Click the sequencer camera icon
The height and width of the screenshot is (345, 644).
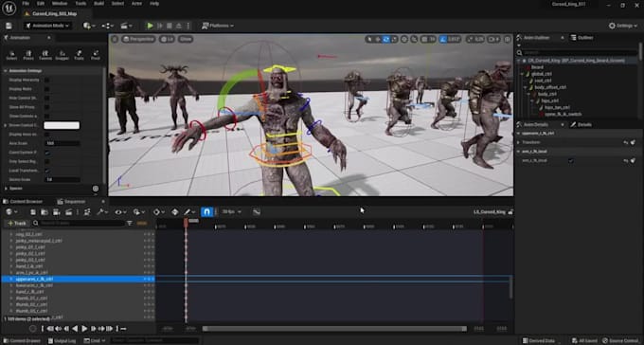56,212
